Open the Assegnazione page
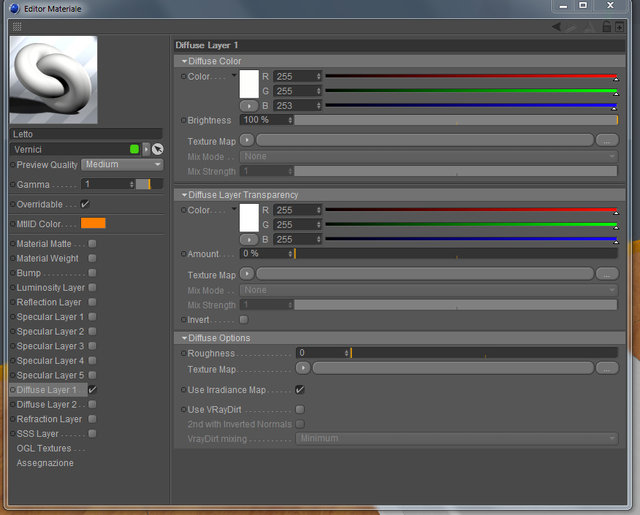The image size is (640, 515). 45,463
